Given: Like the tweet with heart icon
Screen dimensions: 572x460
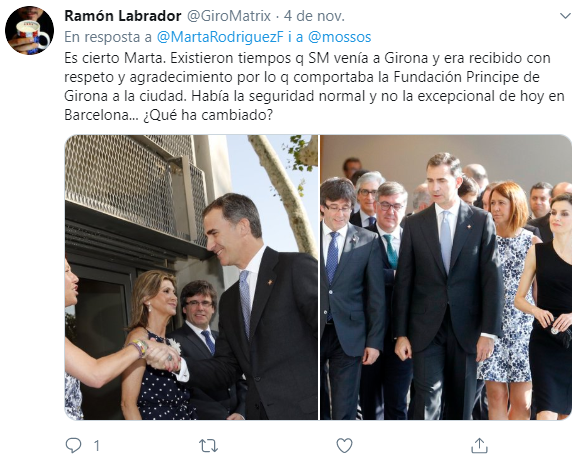Looking at the screenshot, I should (x=344, y=446).
